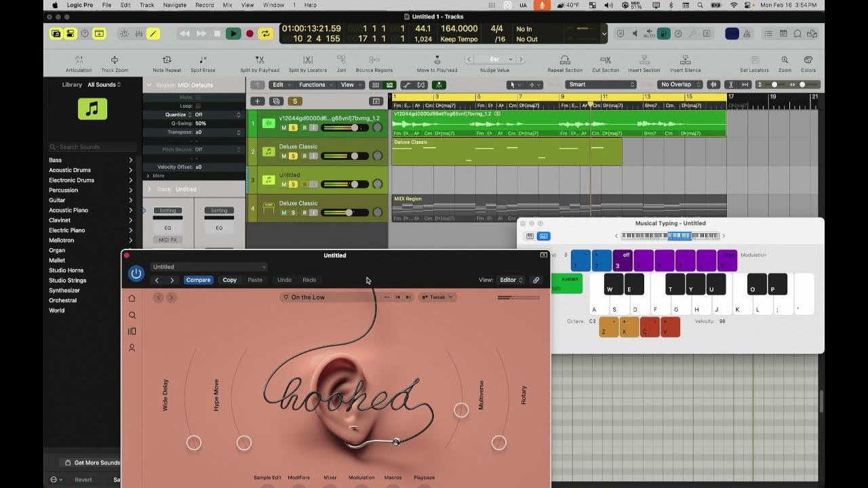Open the Loop Browser button
This screenshot has width=868, height=488.
tap(798, 33)
